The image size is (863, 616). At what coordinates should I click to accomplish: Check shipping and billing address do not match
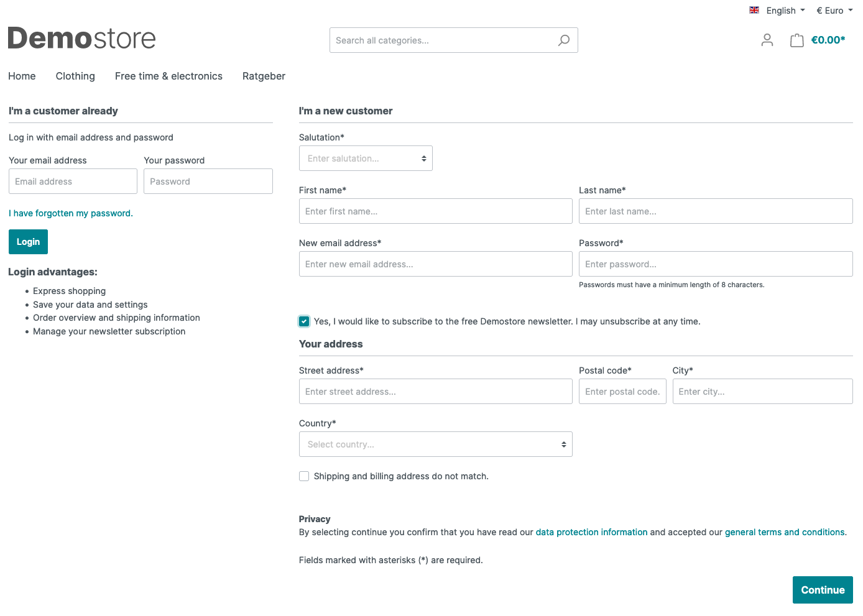click(304, 476)
